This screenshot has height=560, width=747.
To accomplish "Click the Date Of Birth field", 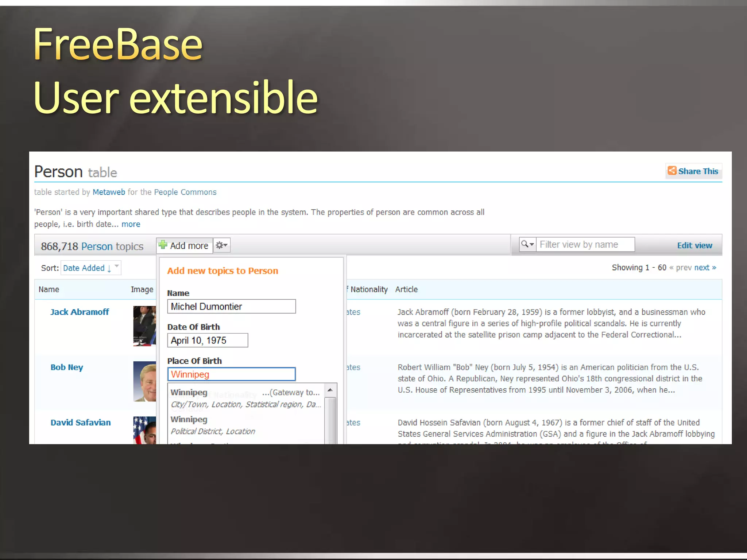I will click(208, 340).
